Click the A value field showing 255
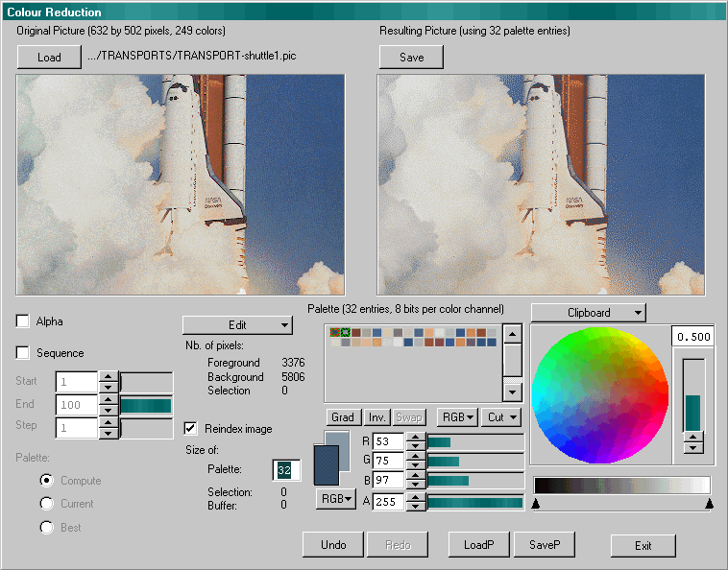This screenshot has width=728, height=570. [x=389, y=502]
